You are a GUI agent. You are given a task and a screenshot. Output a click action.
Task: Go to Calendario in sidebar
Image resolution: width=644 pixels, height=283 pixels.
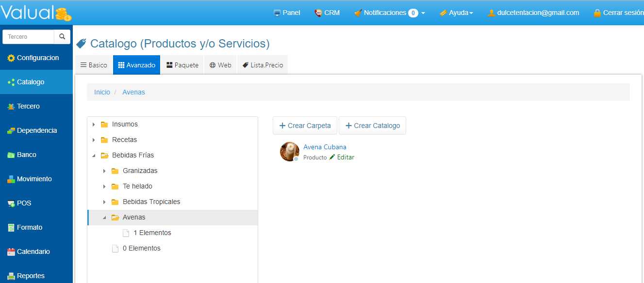33,252
